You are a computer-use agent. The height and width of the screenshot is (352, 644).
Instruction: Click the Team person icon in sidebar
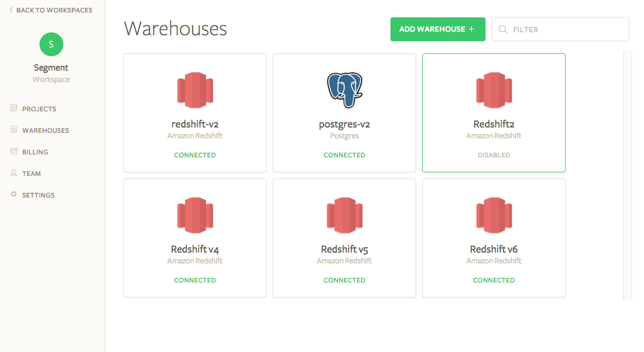pos(14,173)
